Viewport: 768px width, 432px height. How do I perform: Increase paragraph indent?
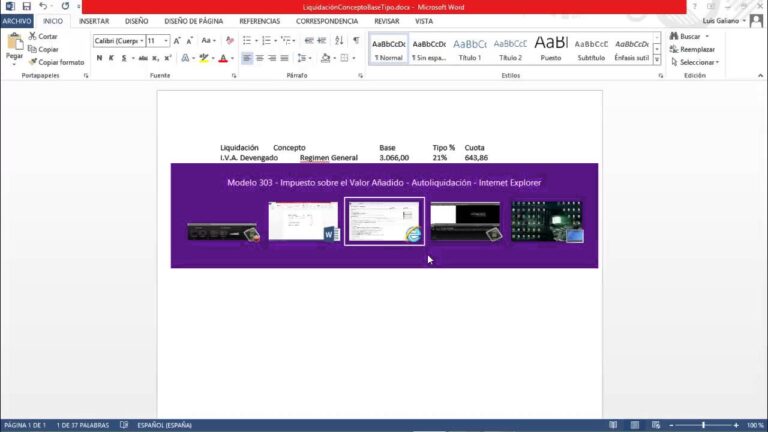(322, 41)
